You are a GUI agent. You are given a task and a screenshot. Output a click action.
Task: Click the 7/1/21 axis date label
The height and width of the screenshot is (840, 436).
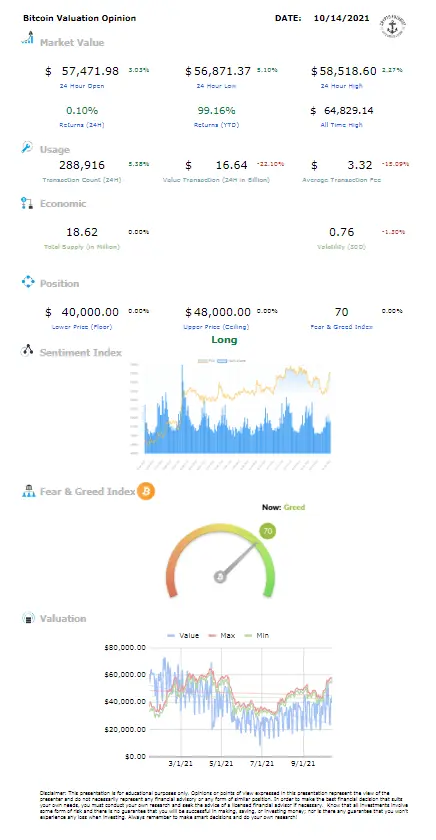[x=262, y=763]
